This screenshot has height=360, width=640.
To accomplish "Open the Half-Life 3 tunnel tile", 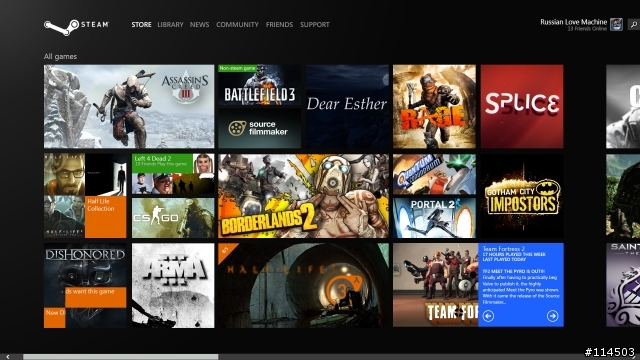I will [303, 285].
